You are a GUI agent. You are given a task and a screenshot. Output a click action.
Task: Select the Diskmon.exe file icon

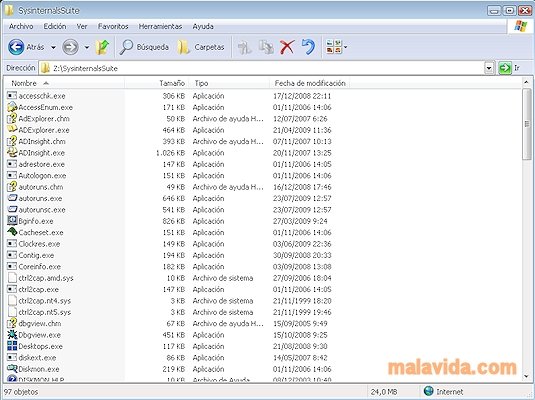tap(12, 369)
